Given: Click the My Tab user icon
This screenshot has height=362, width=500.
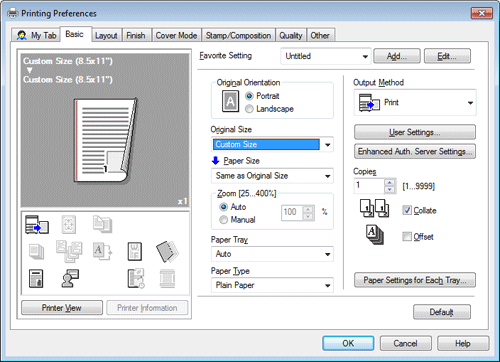Looking at the screenshot, I should [22, 35].
